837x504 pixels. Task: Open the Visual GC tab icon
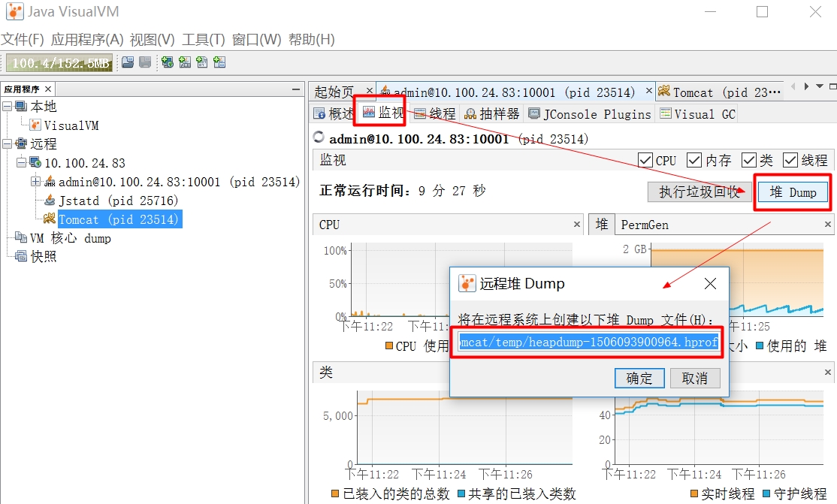point(666,113)
